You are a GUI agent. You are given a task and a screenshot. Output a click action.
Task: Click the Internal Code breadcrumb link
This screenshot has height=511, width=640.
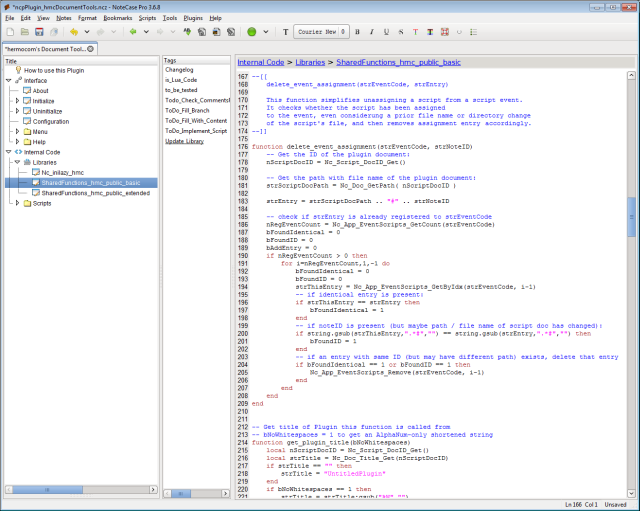click(x=261, y=62)
